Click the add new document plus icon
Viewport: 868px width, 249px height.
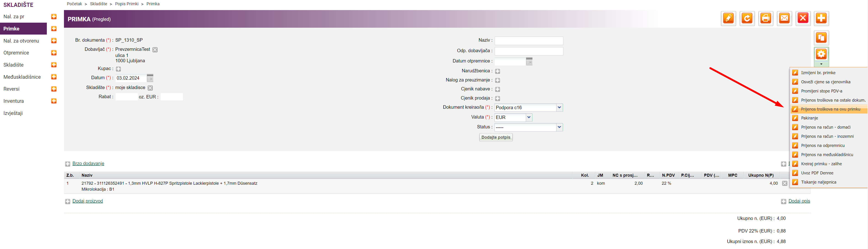point(821,19)
